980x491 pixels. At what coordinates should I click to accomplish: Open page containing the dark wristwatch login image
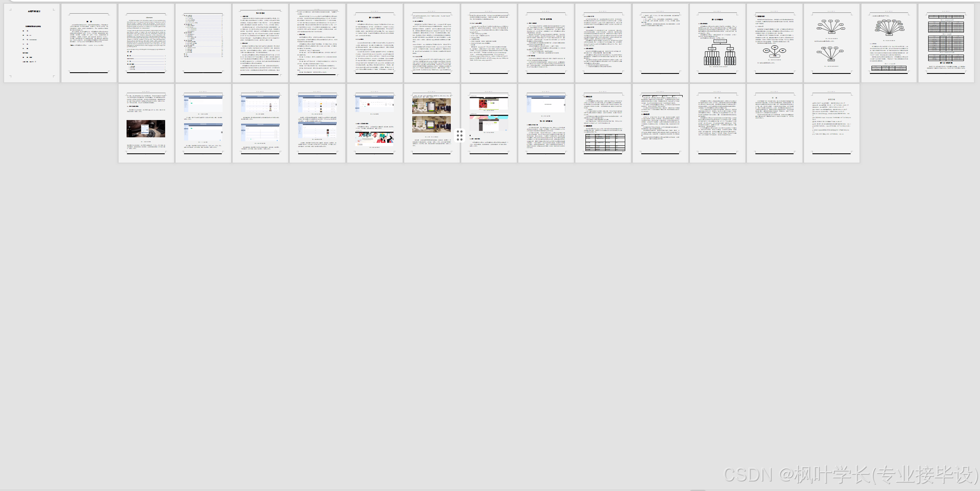[146, 123]
